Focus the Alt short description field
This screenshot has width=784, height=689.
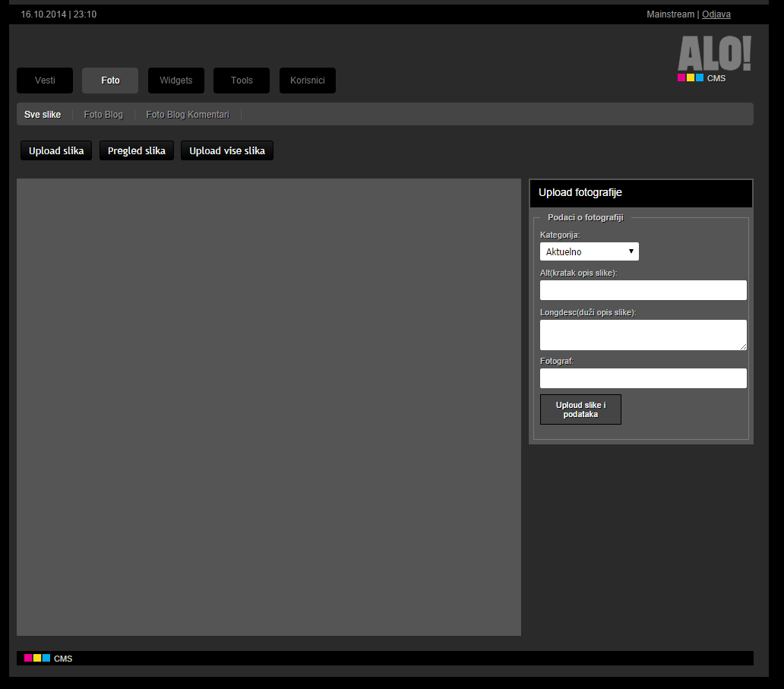643,290
